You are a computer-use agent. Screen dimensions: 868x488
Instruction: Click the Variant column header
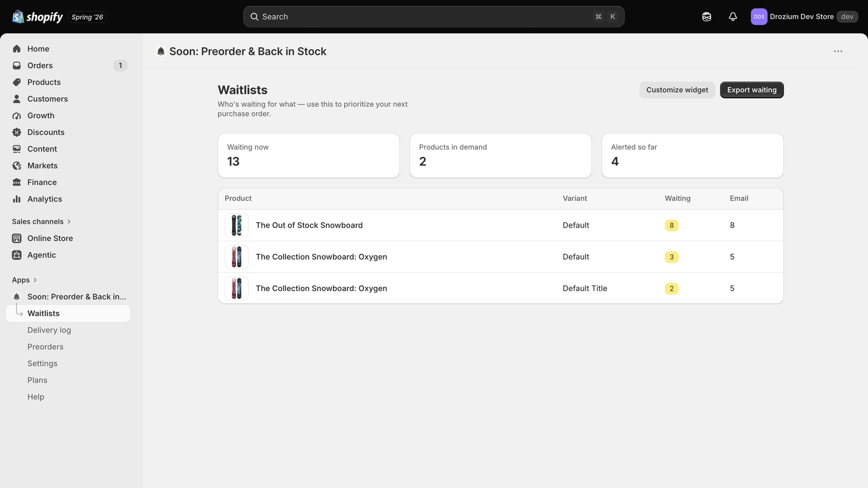575,198
